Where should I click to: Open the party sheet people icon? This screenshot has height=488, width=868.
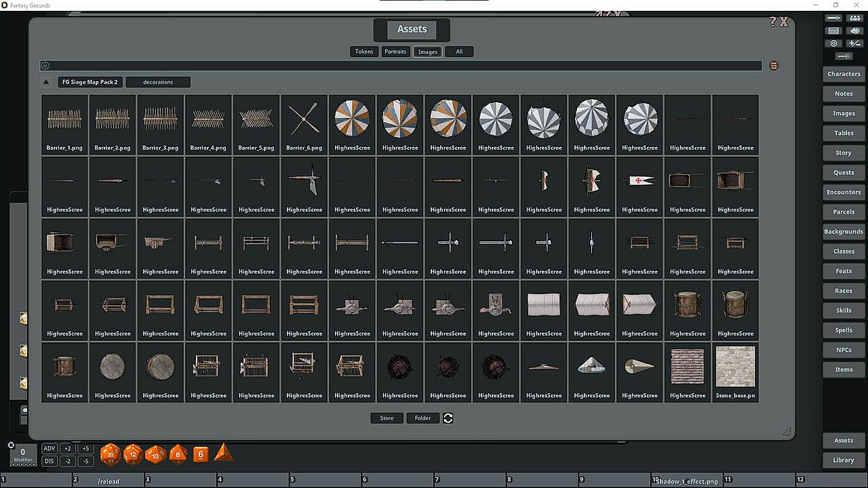pos(854,18)
